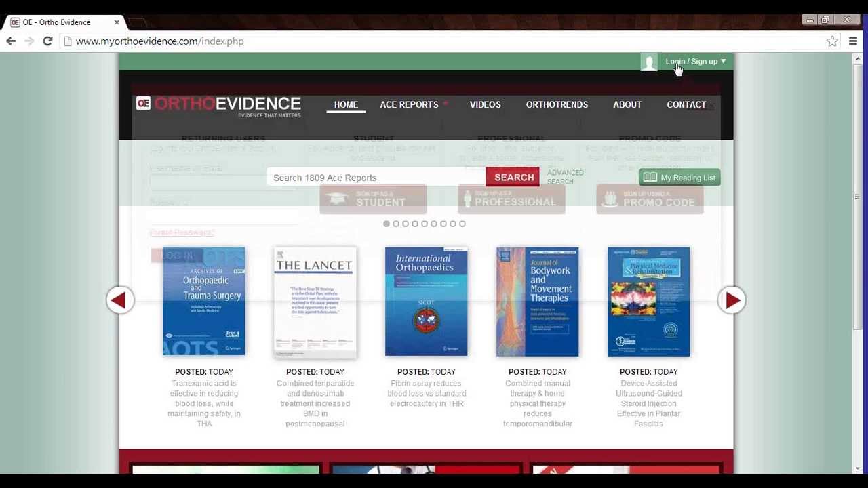Viewport: 868px width, 488px height.
Task: Click the next carousel arrow
Action: coord(732,300)
